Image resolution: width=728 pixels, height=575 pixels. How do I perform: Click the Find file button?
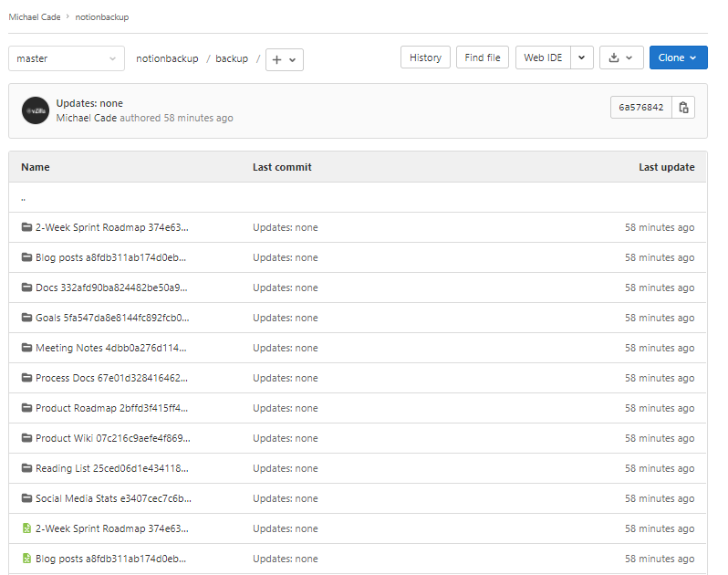click(482, 57)
